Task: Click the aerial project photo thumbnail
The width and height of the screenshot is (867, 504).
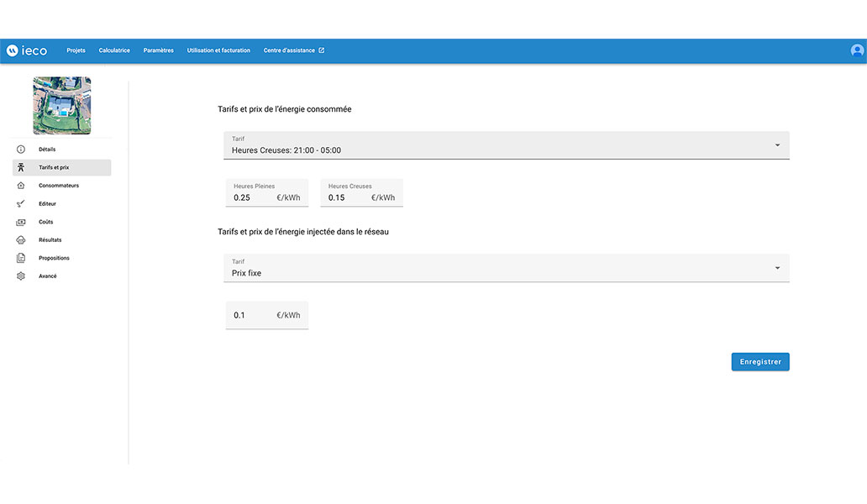Action: [62, 106]
